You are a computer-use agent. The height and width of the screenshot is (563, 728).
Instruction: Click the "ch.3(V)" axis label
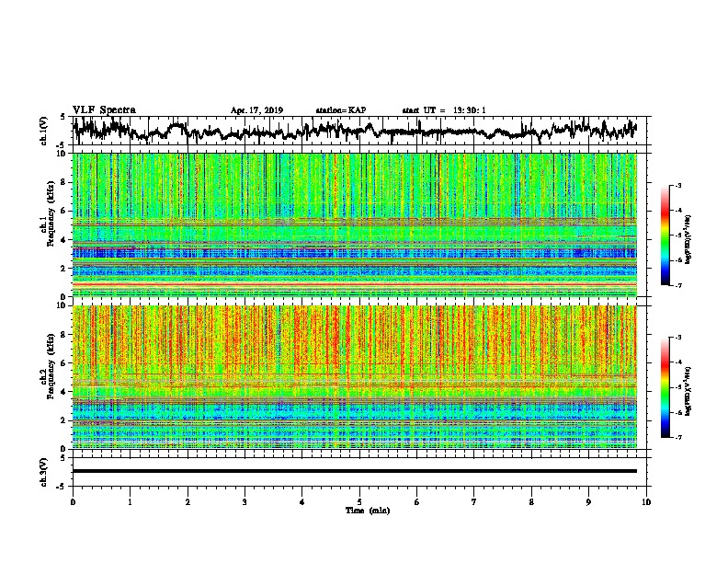[43, 472]
